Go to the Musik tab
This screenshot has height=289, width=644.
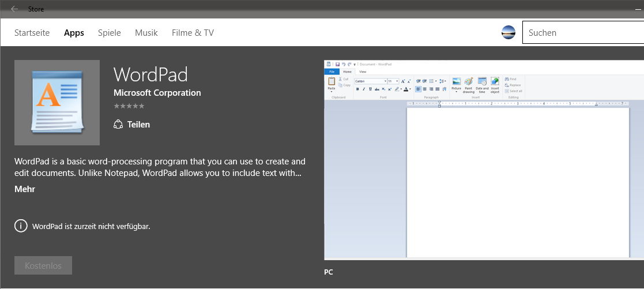[x=146, y=33]
